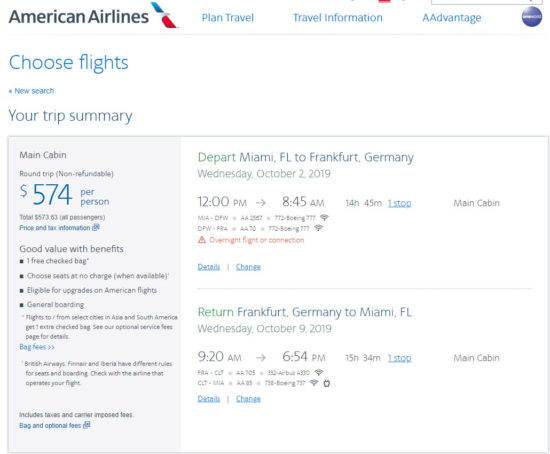
Task: Expand 1 stop details for return flight
Action: pos(399,358)
